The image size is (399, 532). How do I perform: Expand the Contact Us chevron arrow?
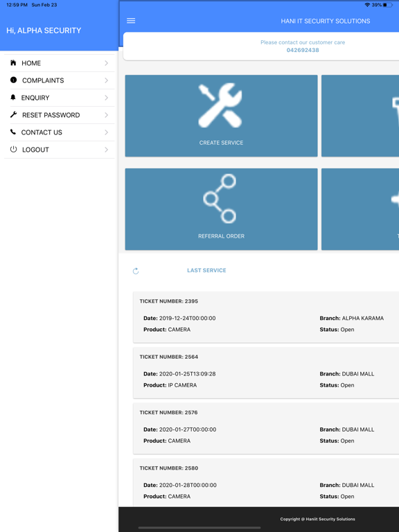click(106, 132)
